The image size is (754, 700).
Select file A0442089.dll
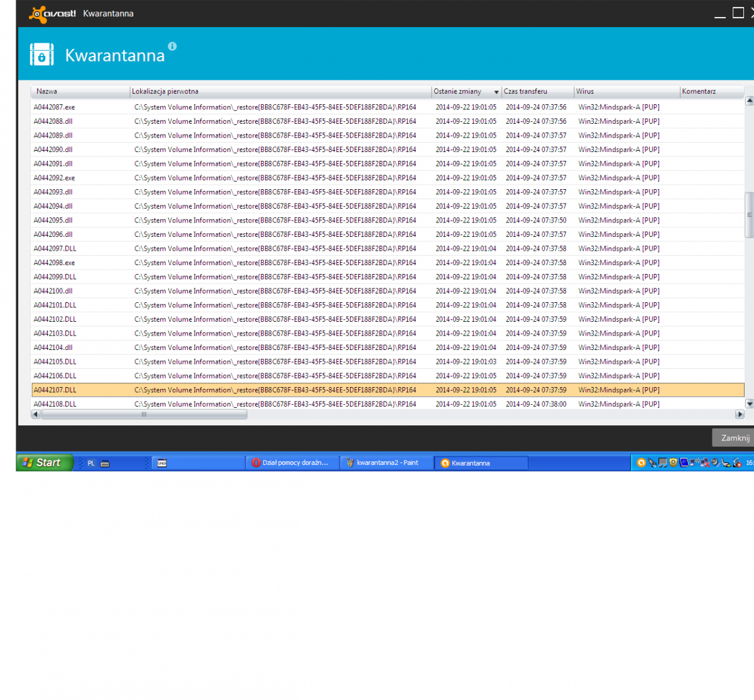(388, 135)
